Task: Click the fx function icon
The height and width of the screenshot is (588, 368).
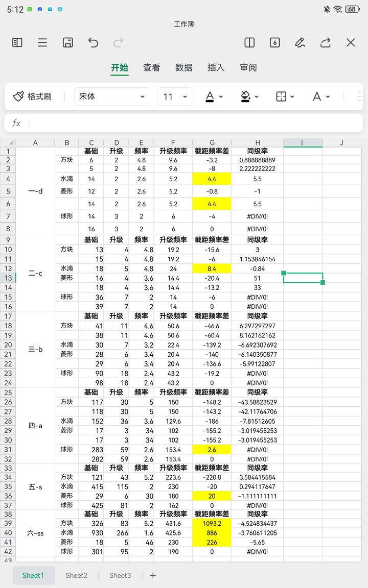Action: [x=16, y=123]
